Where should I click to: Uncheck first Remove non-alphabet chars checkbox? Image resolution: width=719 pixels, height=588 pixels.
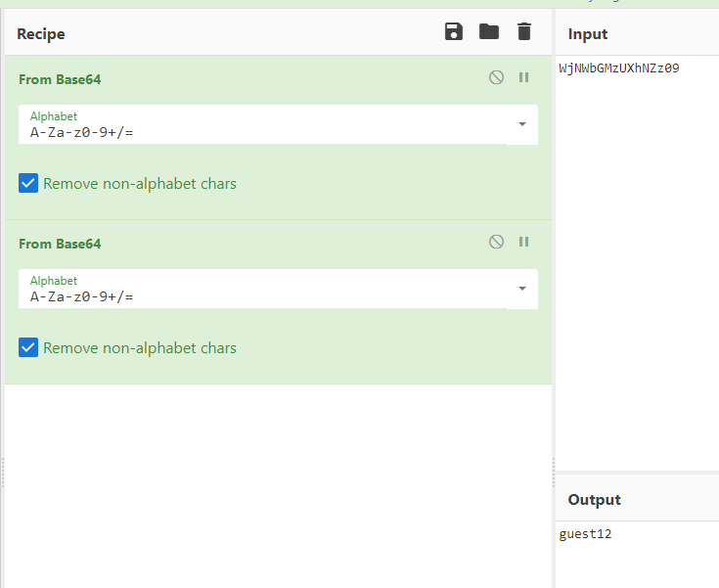(28, 183)
